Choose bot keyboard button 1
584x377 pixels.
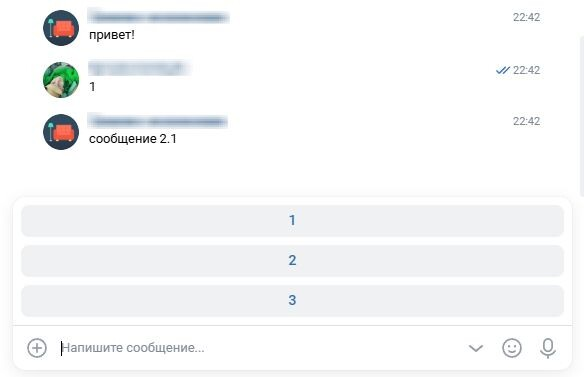pyautogui.click(x=292, y=221)
